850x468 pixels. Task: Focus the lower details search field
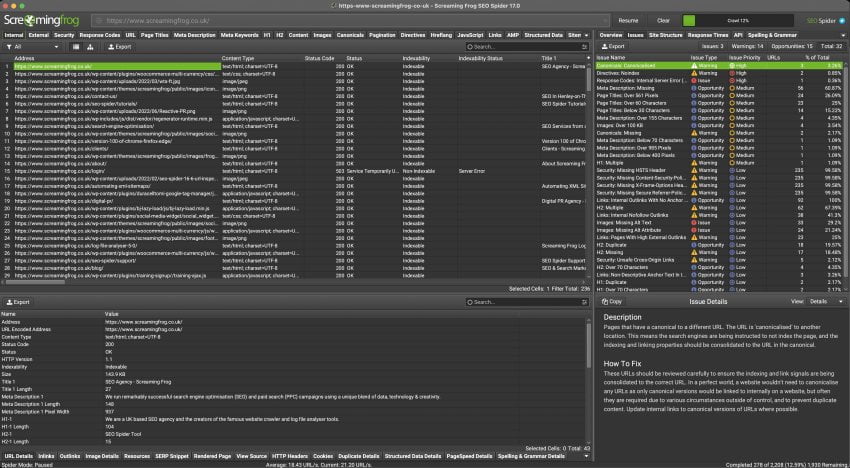528,302
